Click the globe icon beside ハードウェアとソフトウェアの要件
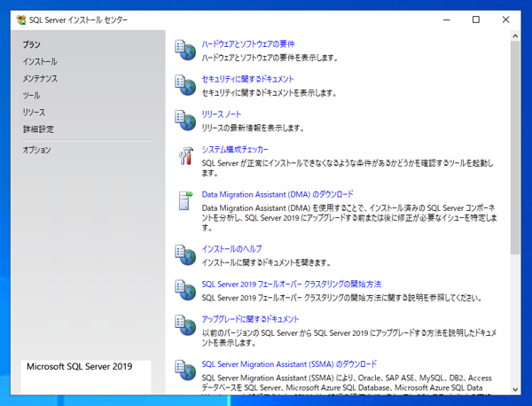This screenshot has height=406, width=532. (185, 51)
